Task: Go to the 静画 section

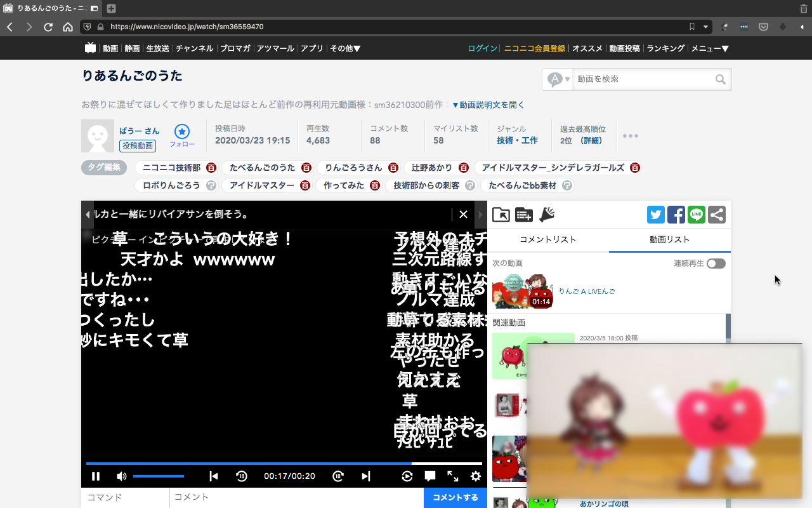Action: pyautogui.click(x=132, y=48)
